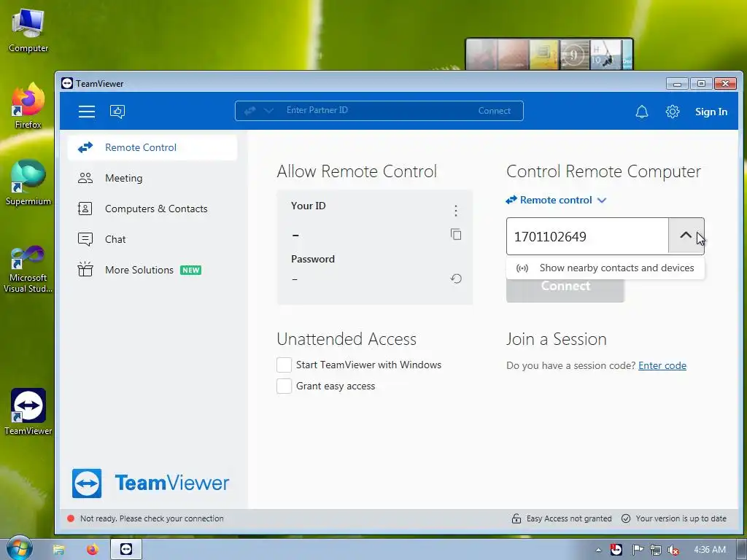Select the Firefox desktop shortcut

pos(28,106)
